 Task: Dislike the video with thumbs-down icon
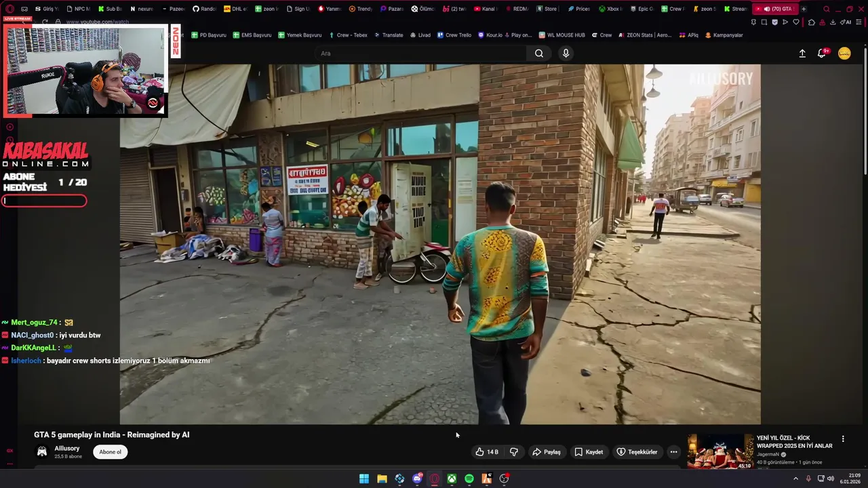click(514, 452)
